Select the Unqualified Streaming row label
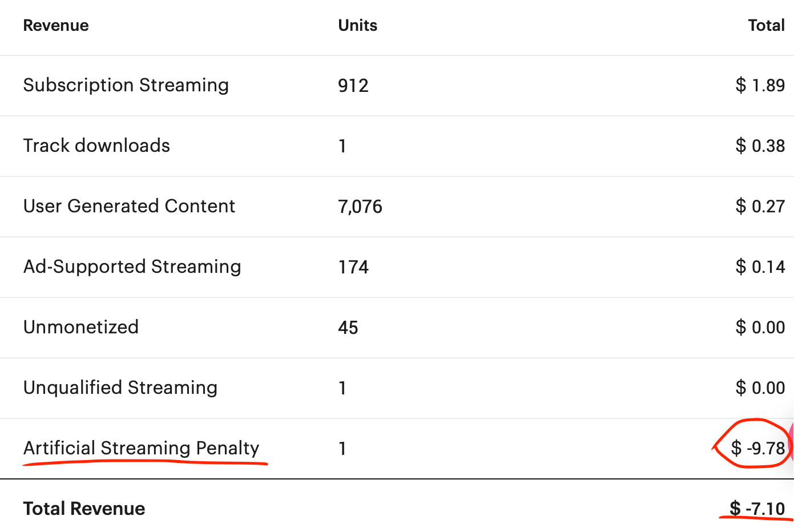This screenshot has width=794, height=532. coord(120,388)
